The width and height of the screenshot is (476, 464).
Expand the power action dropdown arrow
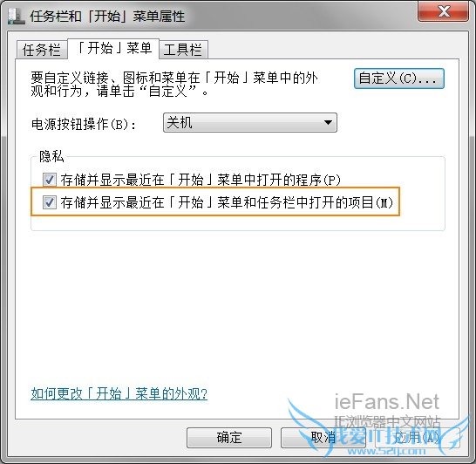coord(328,122)
